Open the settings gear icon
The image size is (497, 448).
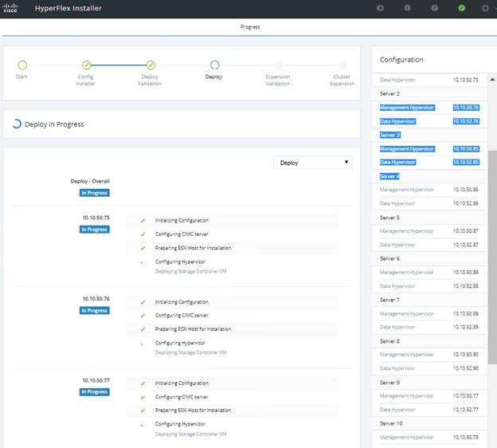coord(485,8)
